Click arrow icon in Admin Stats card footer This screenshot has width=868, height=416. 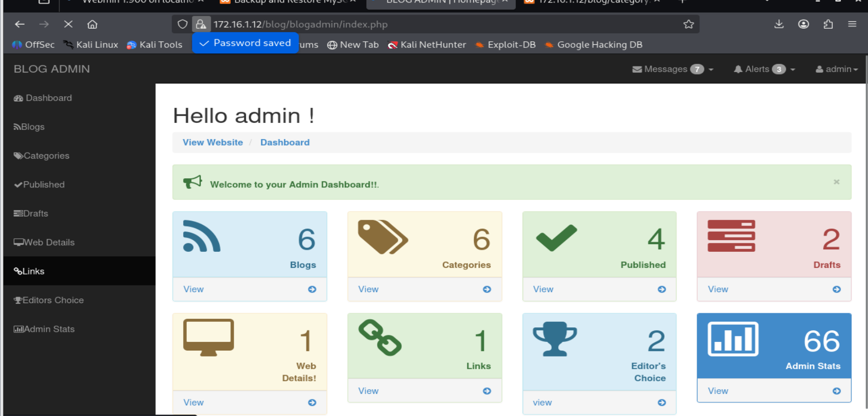click(836, 391)
